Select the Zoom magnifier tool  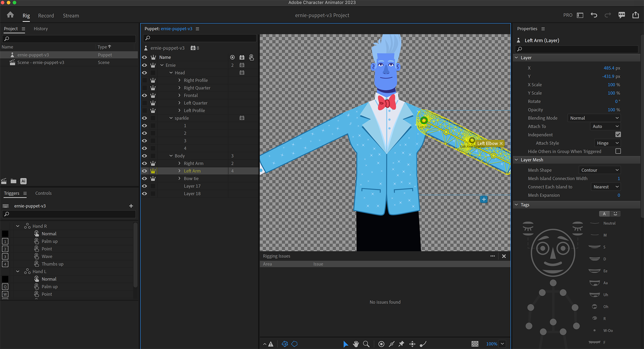(x=366, y=344)
